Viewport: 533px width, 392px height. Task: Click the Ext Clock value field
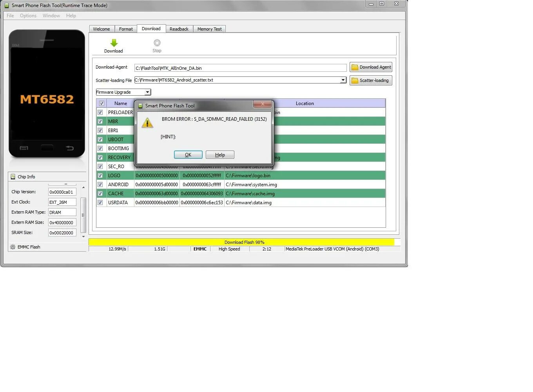62,202
